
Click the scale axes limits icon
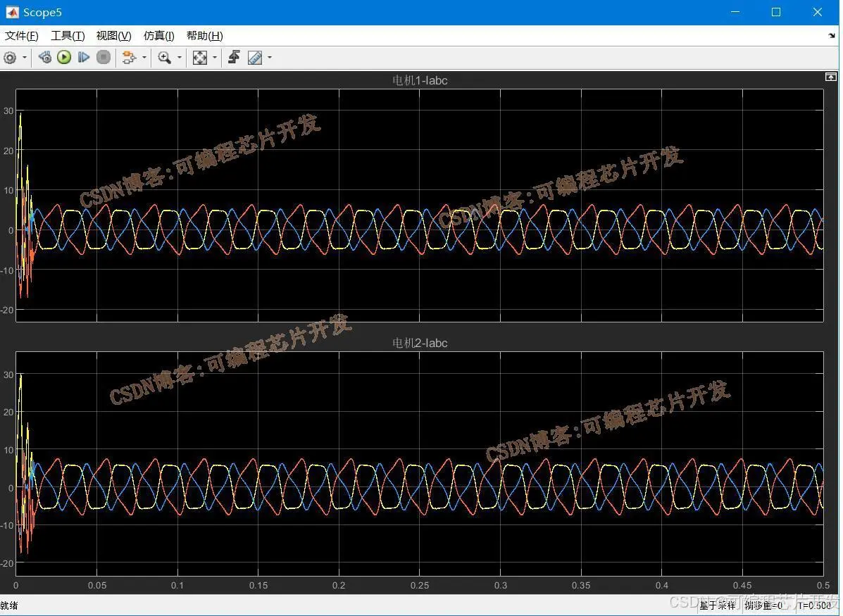pyautogui.click(x=200, y=58)
